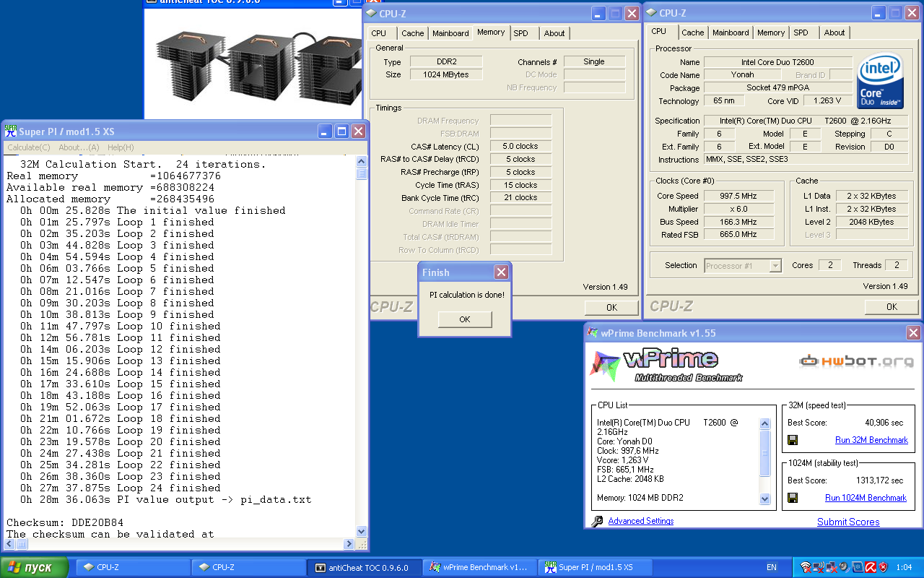Click the EN language indicator
Viewport: 924px width, 578px height.
click(x=771, y=567)
